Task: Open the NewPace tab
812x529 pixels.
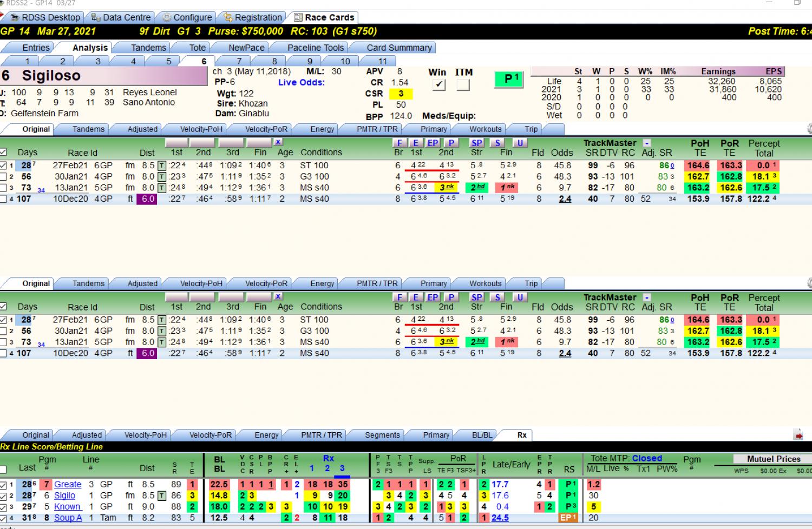Action: tap(246, 48)
